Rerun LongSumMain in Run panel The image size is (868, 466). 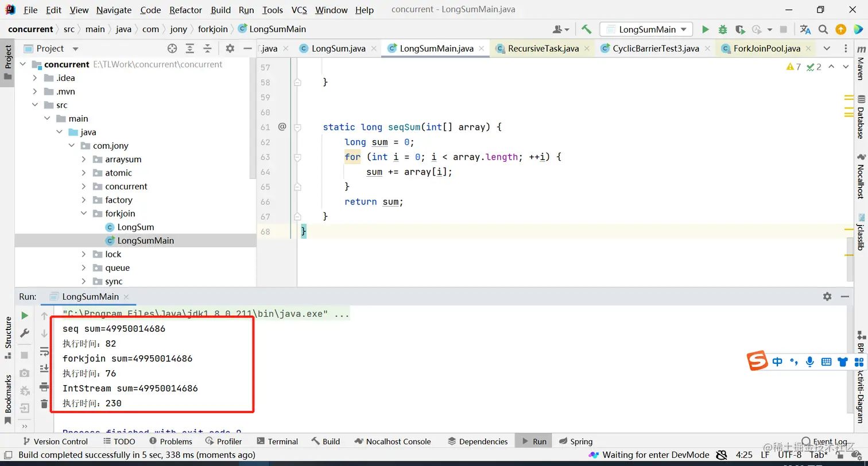click(25, 316)
